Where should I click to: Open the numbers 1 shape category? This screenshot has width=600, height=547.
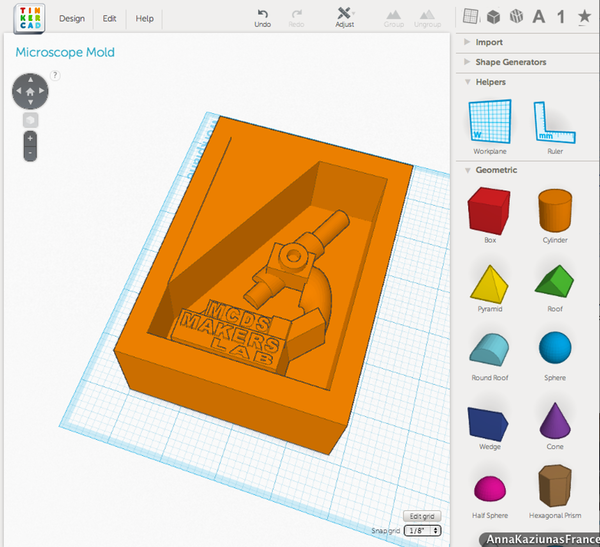pos(561,17)
